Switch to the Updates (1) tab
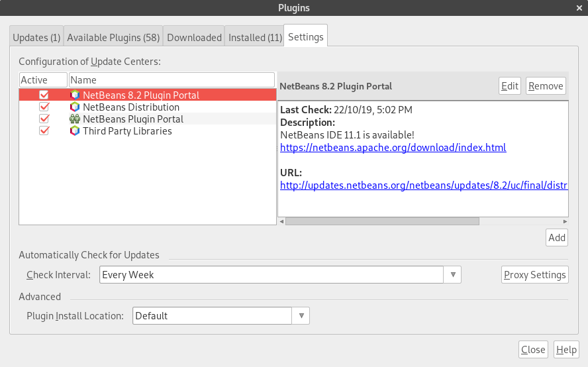 36,38
